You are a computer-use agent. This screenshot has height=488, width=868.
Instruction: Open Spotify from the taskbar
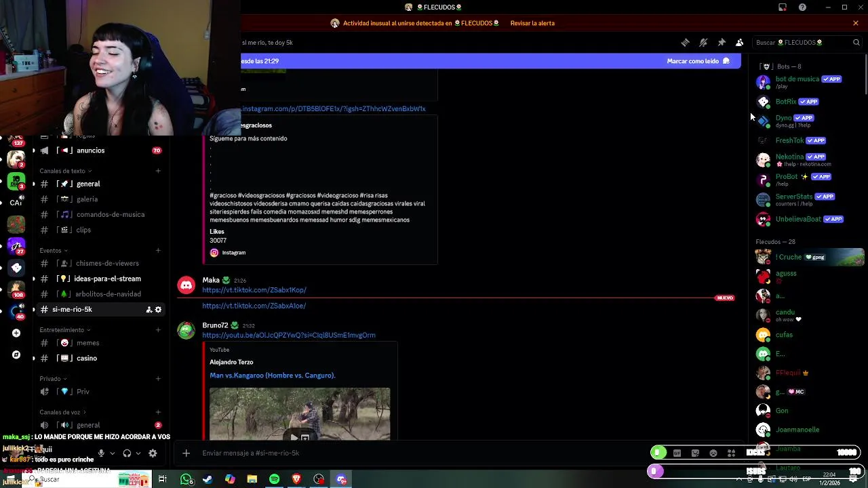click(274, 479)
